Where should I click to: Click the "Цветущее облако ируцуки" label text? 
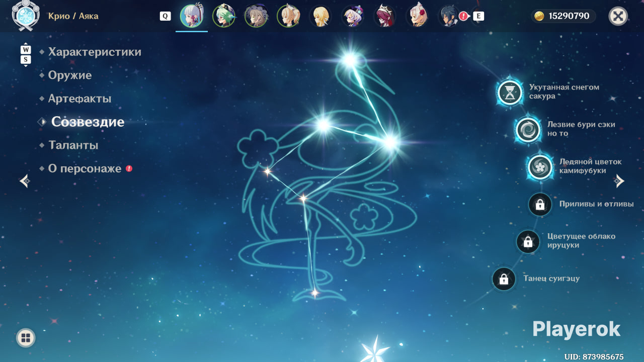click(x=581, y=241)
